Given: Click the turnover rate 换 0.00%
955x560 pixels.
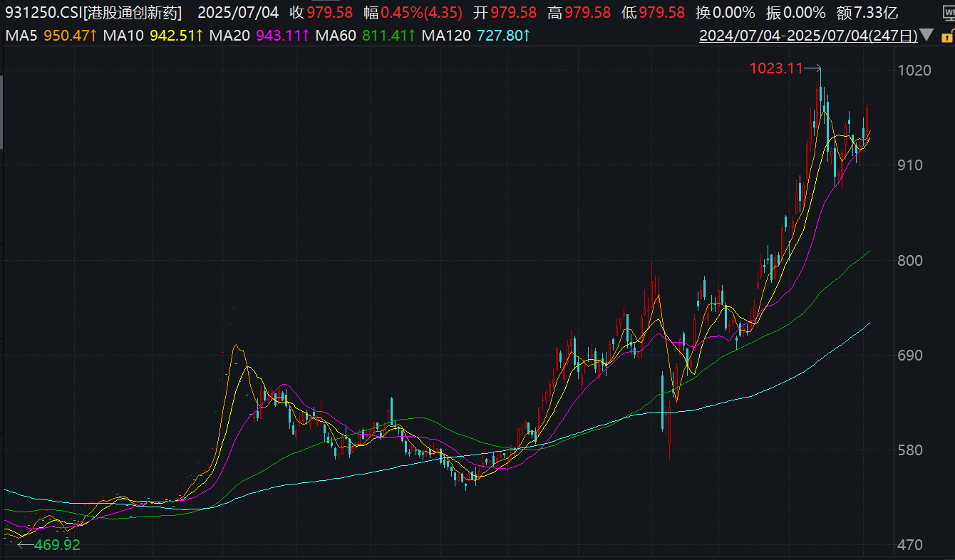Looking at the screenshot, I should pos(725,12).
